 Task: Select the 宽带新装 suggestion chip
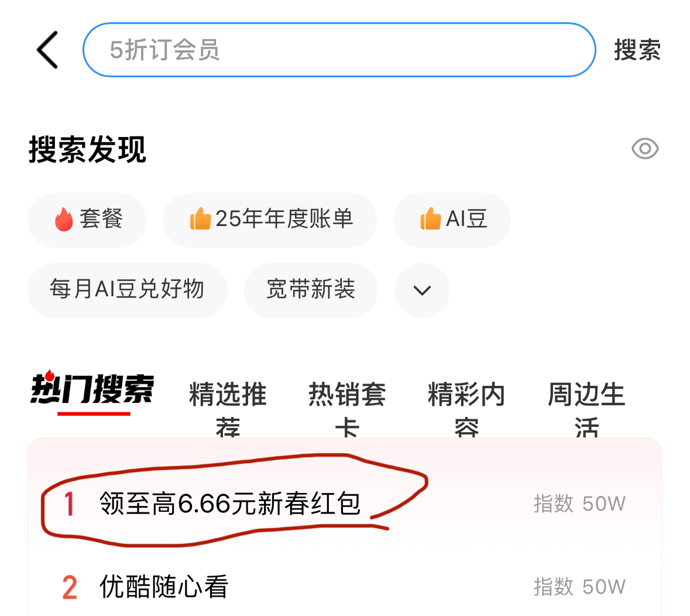click(311, 290)
